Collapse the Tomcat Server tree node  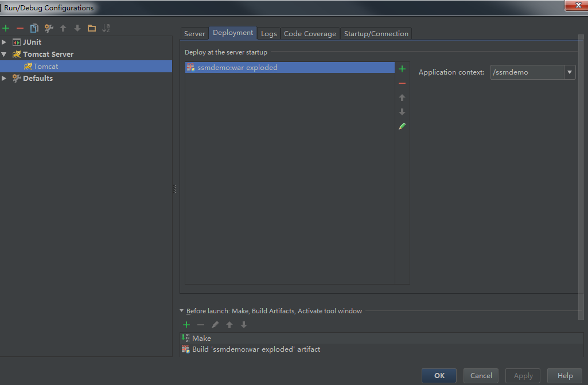[4, 55]
